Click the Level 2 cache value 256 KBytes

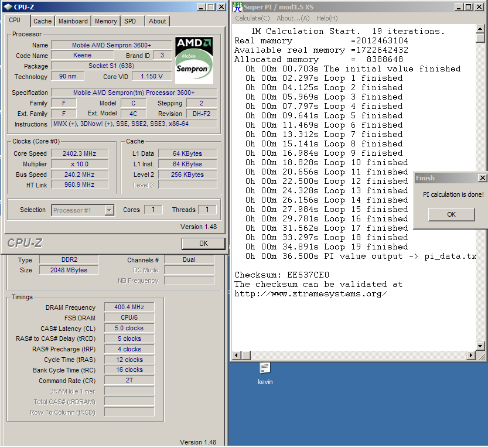coord(187,175)
